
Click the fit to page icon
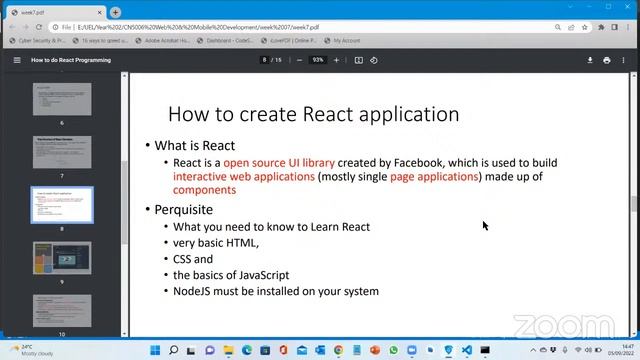(x=358, y=60)
